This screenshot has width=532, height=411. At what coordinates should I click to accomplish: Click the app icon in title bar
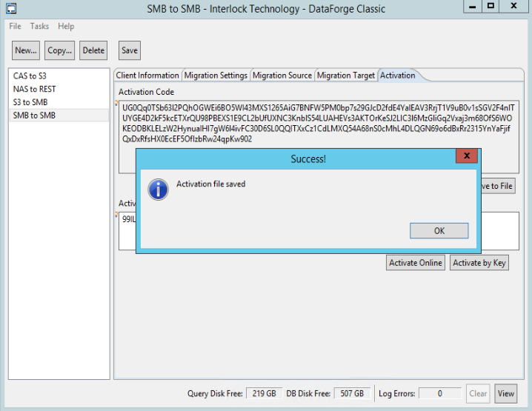10,7
